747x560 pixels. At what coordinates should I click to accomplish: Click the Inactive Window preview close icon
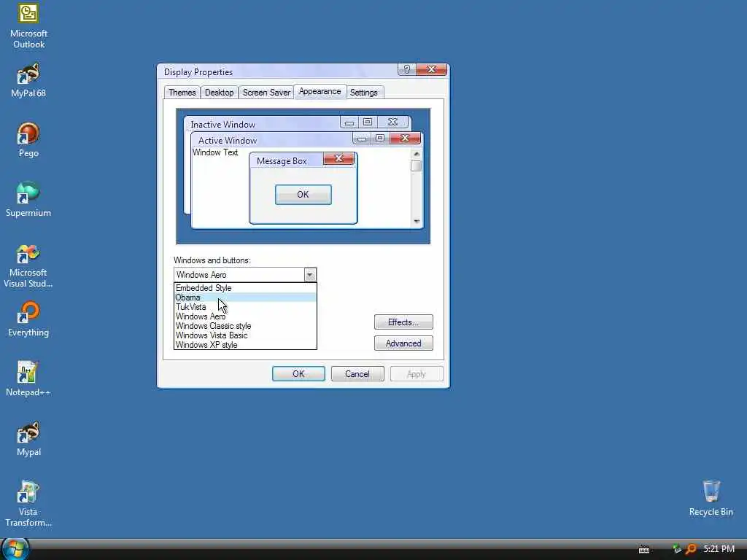(392, 122)
